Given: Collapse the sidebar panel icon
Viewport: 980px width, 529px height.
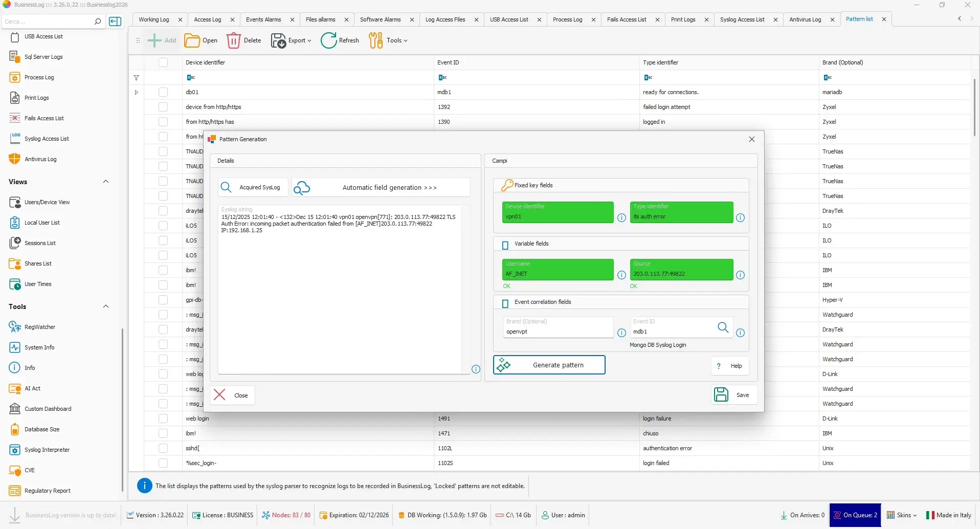Looking at the screenshot, I should (x=115, y=21).
